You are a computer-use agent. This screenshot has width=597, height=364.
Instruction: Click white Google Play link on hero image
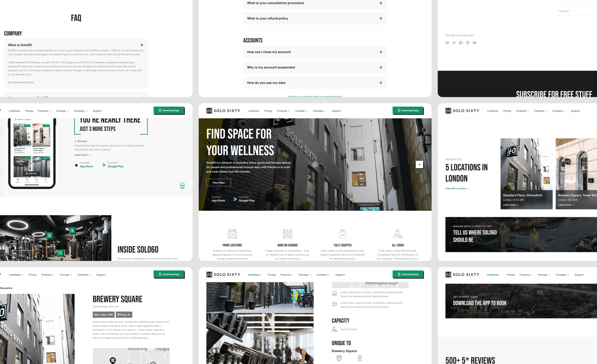coord(244,199)
